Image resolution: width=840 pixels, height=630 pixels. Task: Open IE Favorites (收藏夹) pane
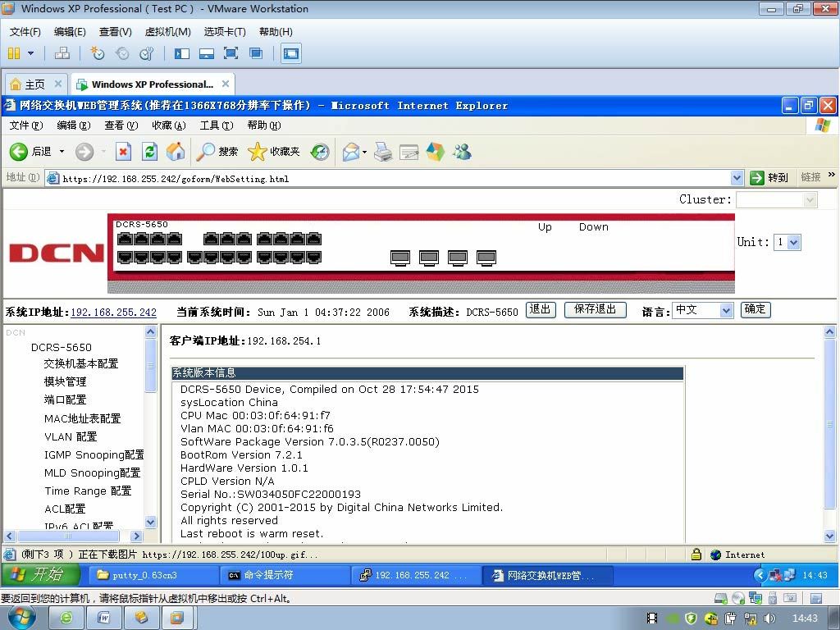tap(274, 152)
